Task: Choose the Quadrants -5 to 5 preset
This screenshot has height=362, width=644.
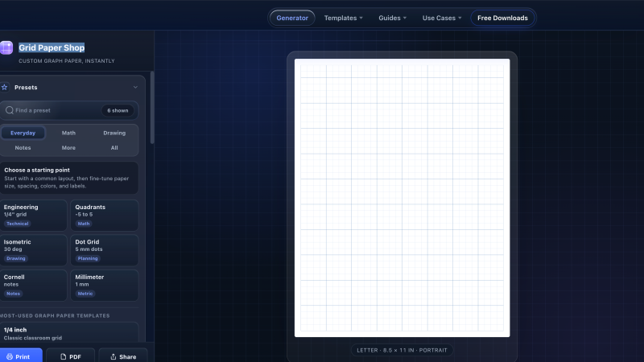Action: pyautogui.click(x=105, y=215)
